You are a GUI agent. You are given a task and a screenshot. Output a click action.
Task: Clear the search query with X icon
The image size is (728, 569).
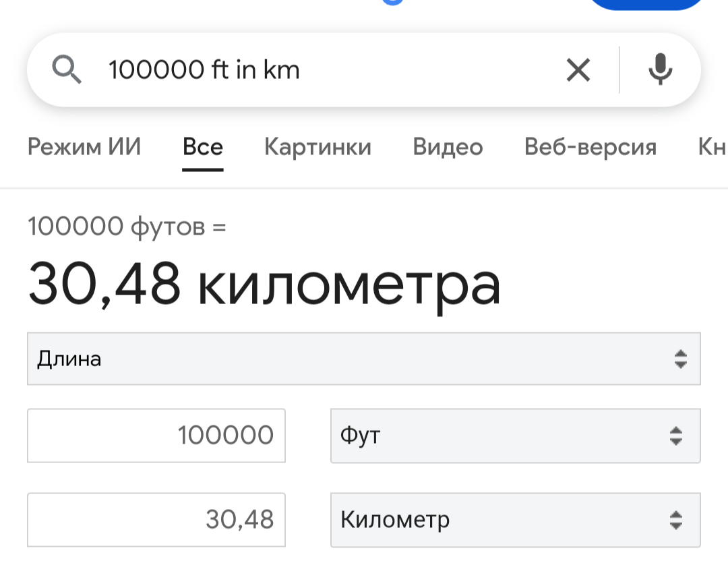[578, 70]
